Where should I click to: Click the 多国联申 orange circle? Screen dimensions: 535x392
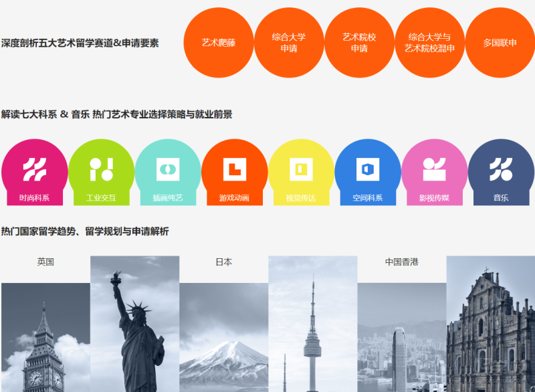[500, 43]
